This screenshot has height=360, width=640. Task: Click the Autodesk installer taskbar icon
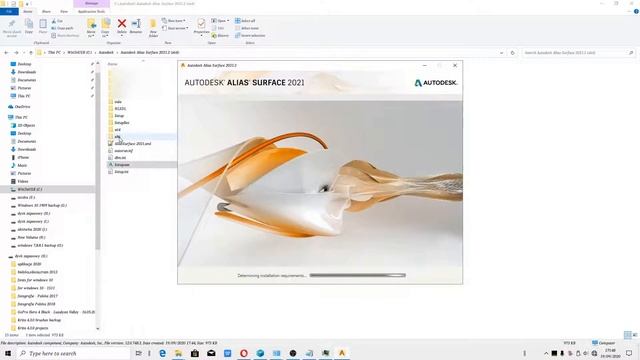(342, 353)
